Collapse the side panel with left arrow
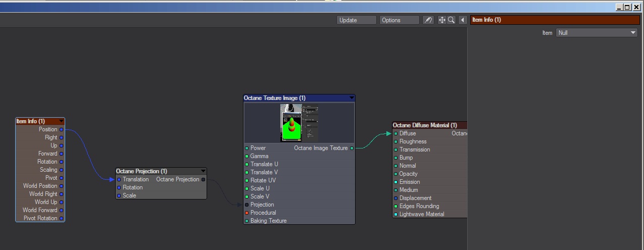This screenshot has height=250, width=644. 463,20
